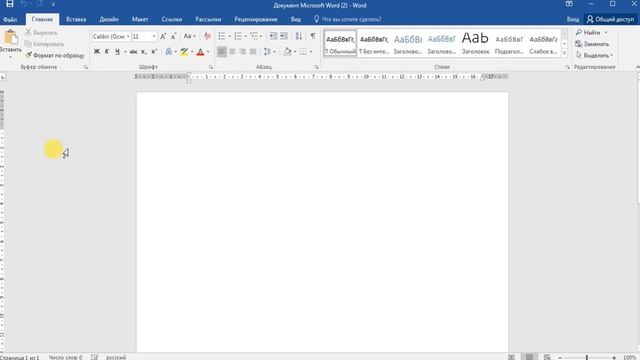Toggle subscript (x₂) formatting
640x360 pixels.
144,51
